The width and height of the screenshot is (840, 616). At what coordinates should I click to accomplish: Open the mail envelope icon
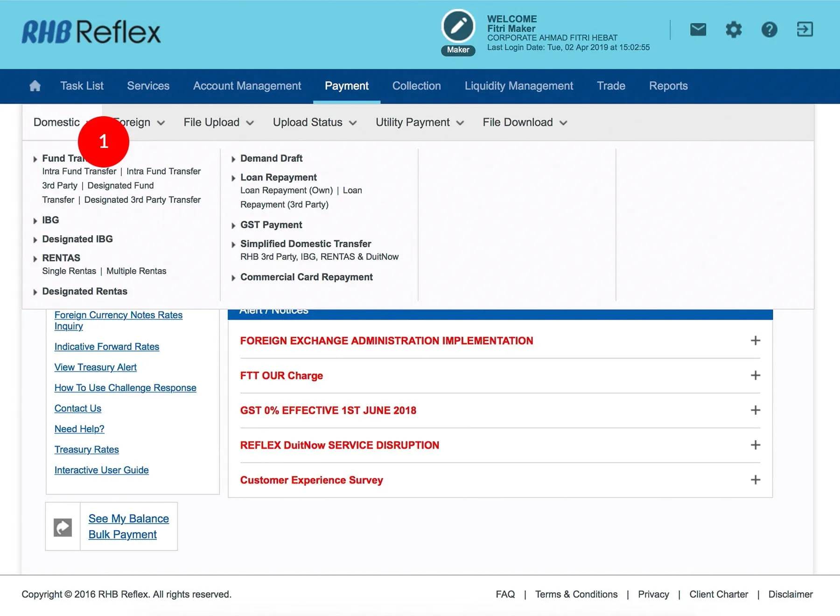tap(698, 30)
